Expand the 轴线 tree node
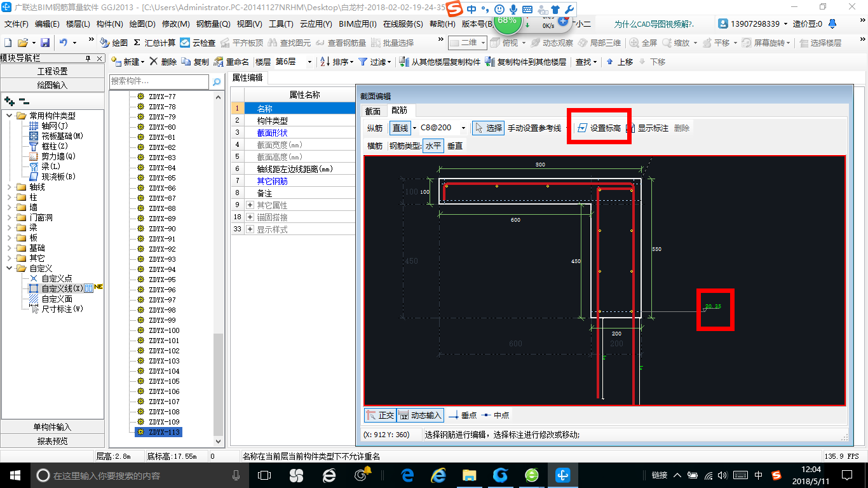Viewport: 868px width, 488px height. [x=10, y=187]
